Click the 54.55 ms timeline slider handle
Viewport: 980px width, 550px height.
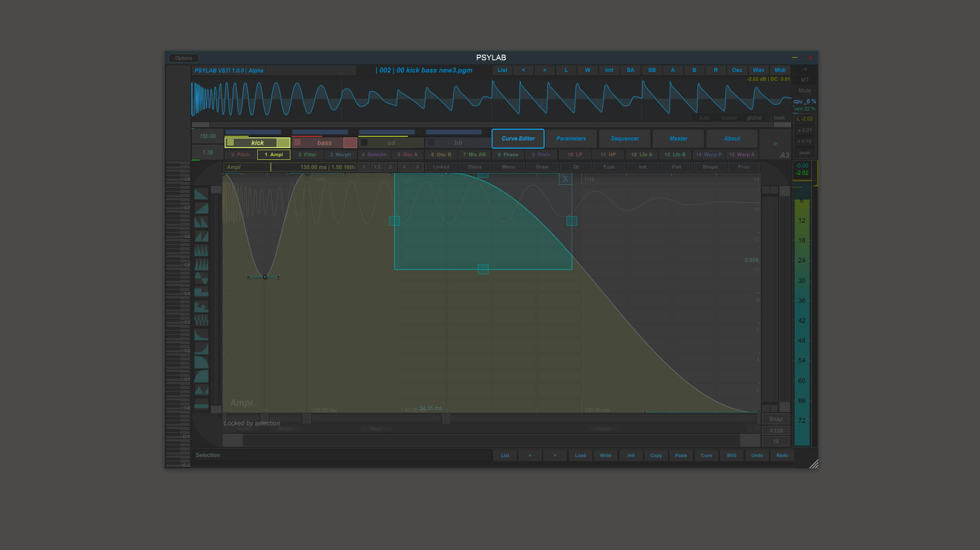(446, 419)
